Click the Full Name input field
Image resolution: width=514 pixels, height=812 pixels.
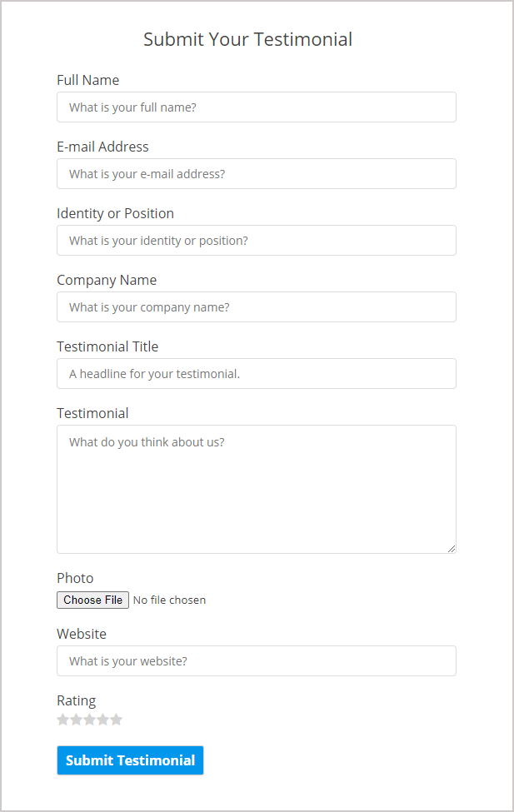256,107
